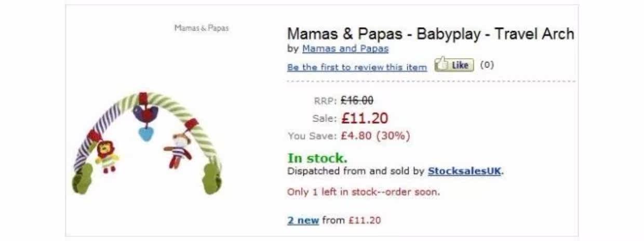Viewport: 644px width, 241px height.
Task: Click the green In stock text
Action: pyautogui.click(x=317, y=158)
